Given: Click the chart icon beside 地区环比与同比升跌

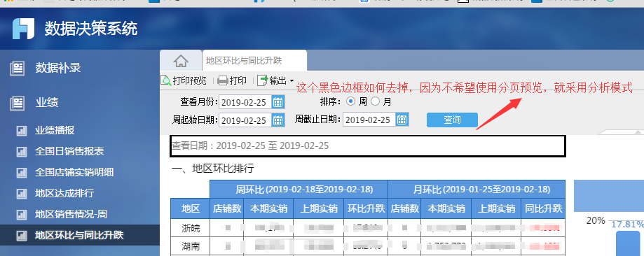Looking at the screenshot, I should tap(21, 236).
